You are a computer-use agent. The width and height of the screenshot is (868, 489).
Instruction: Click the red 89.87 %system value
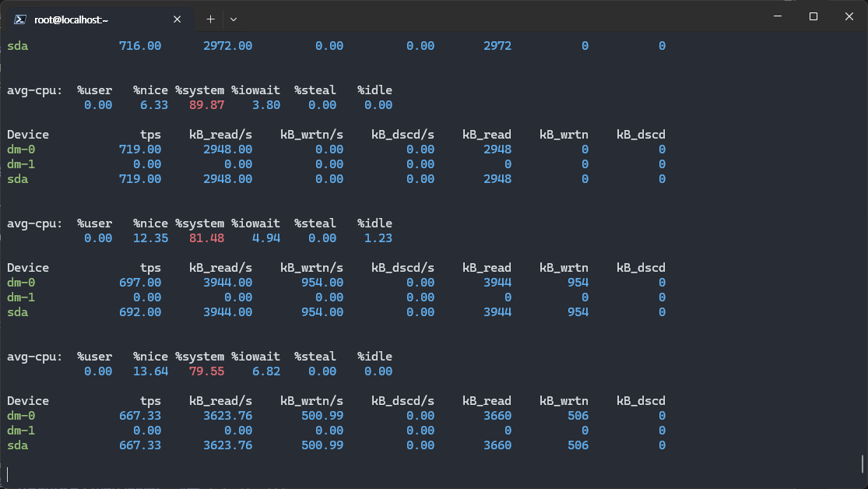(x=206, y=105)
